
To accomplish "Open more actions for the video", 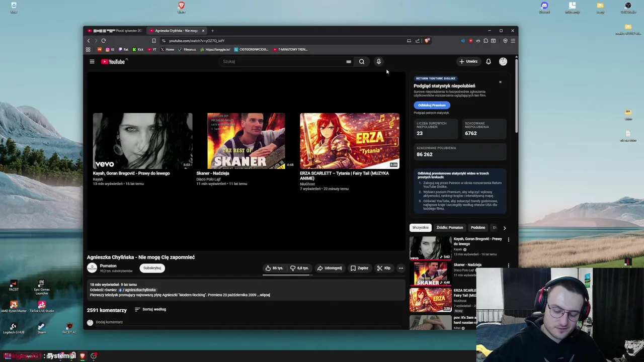I will click(401, 268).
